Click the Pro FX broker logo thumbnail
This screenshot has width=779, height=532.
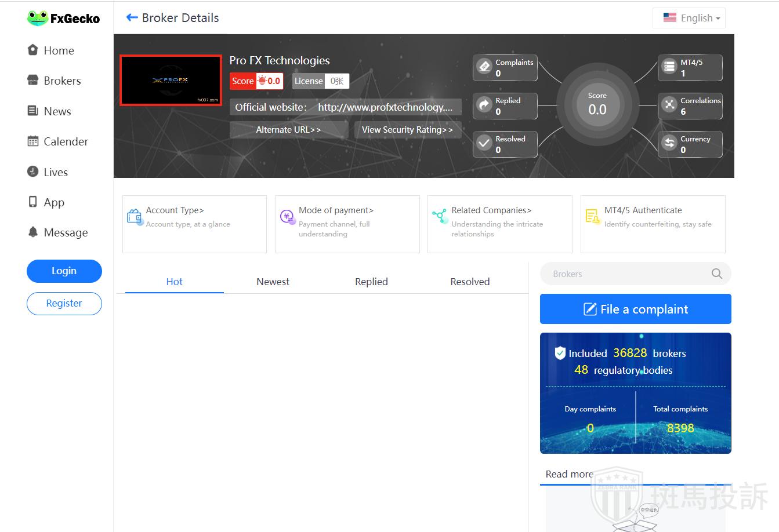click(171, 81)
